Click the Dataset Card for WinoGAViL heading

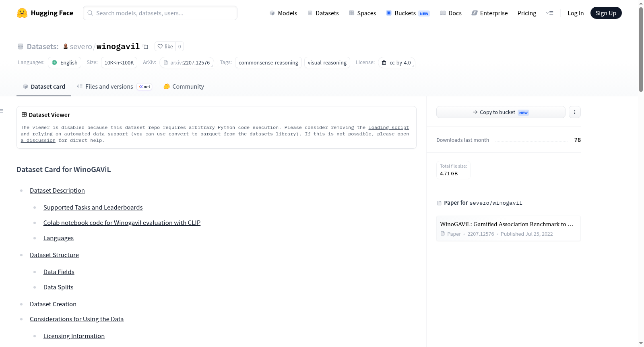click(64, 170)
